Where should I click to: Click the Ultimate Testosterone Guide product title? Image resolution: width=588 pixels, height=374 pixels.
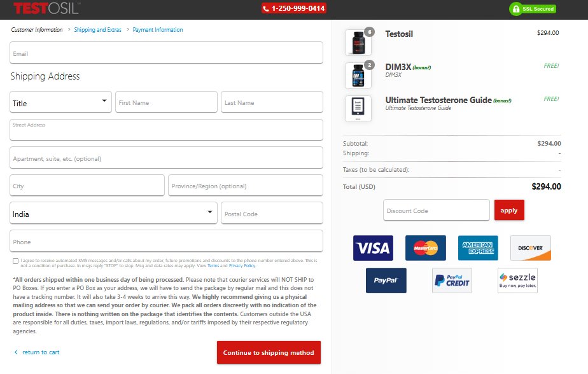tap(438, 100)
